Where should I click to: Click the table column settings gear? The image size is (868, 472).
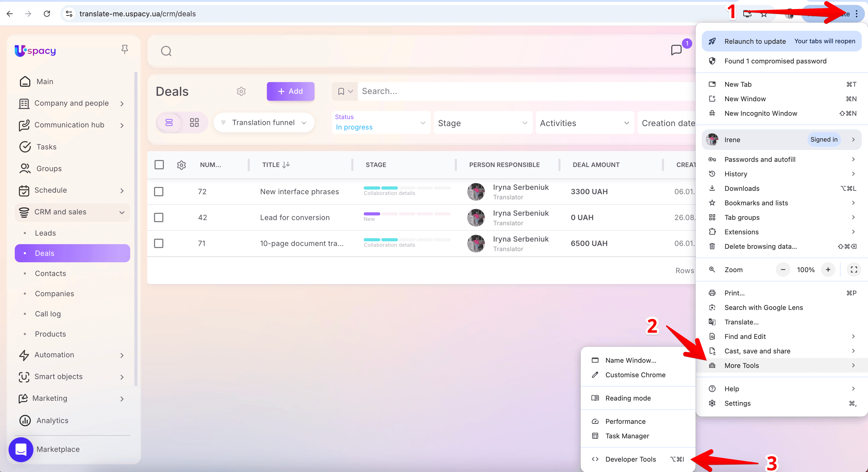[x=181, y=165]
